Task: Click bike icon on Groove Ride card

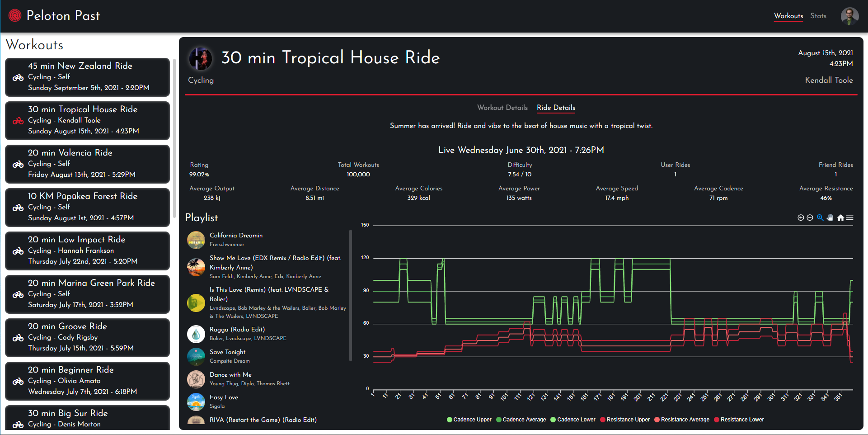Action: click(x=18, y=338)
